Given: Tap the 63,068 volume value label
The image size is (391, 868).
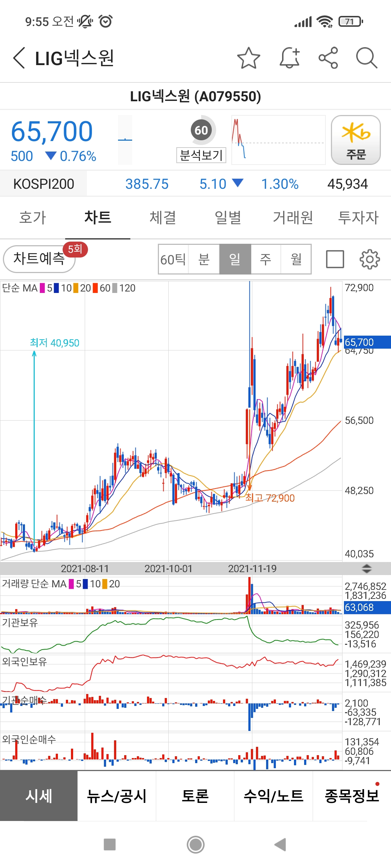Looking at the screenshot, I should pyautogui.click(x=367, y=607).
